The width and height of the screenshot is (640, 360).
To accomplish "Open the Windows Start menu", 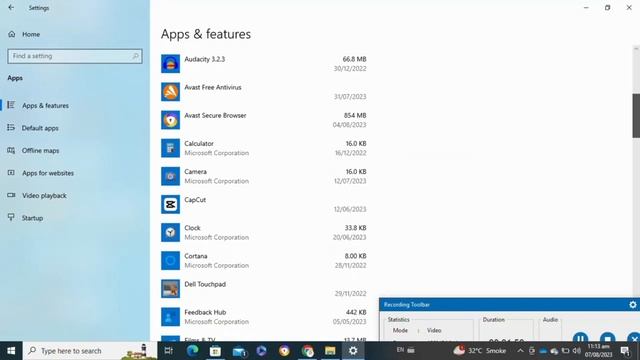I will coord(11,351).
